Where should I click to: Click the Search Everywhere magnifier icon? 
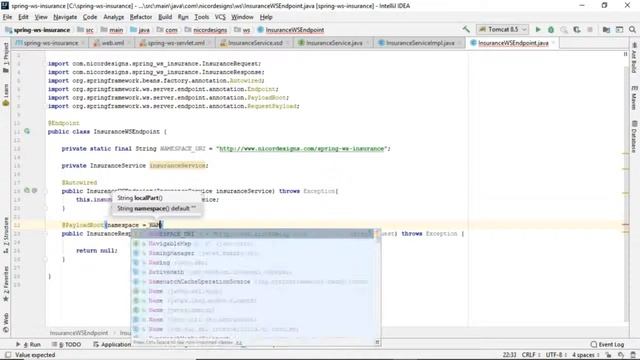(x=632, y=29)
